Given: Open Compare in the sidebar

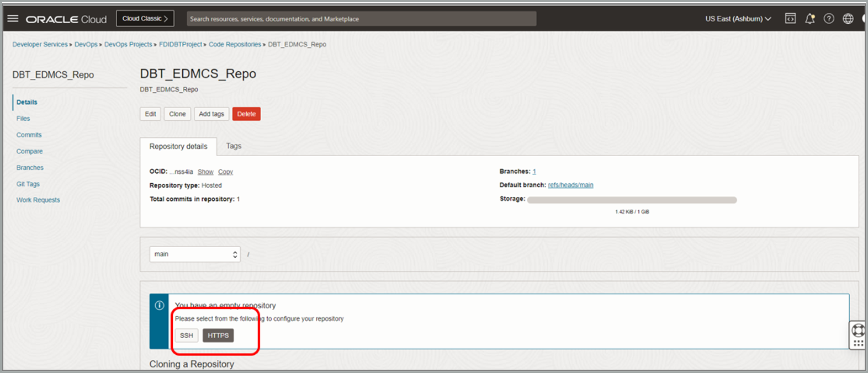Looking at the screenshot, I should click(x=30, y=151).
